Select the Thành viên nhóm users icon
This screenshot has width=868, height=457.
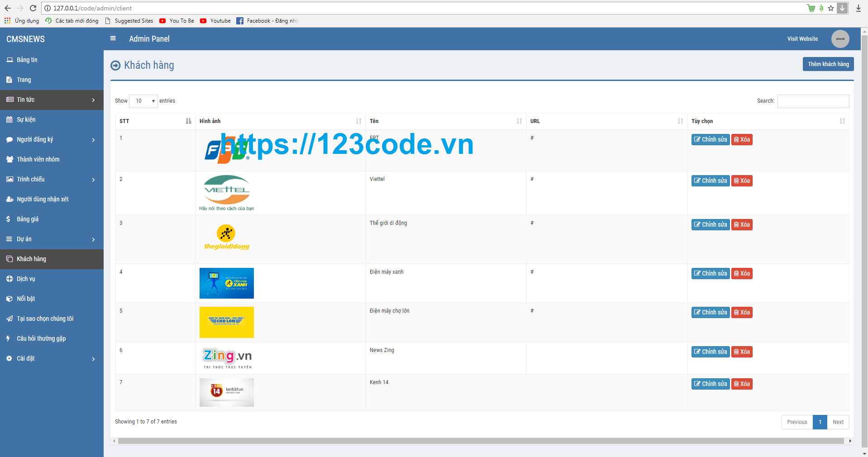(x=10, y=159)
